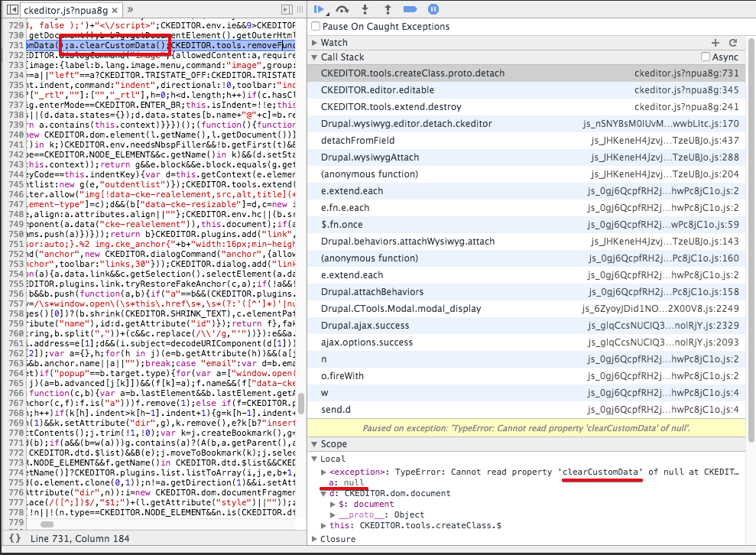Refresh watch expressions with the reload icon
Viewport: 756px width, 555px height.
click(x=733, y=42)
